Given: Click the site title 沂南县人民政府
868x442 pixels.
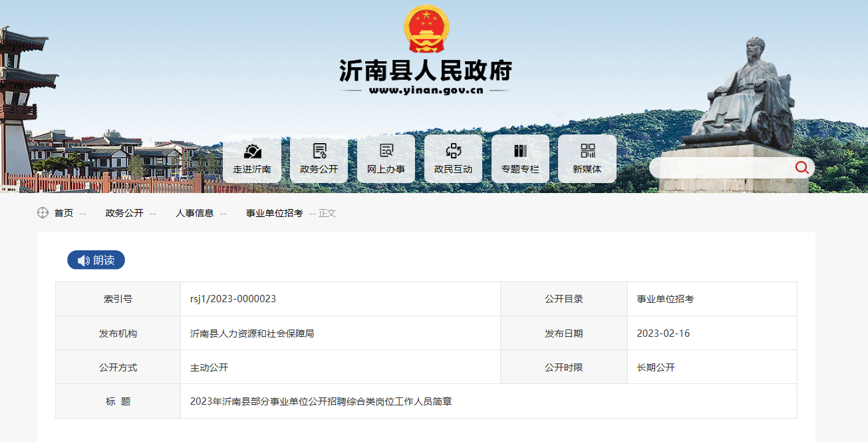Looking at the screenshot, I should point(426,71).
